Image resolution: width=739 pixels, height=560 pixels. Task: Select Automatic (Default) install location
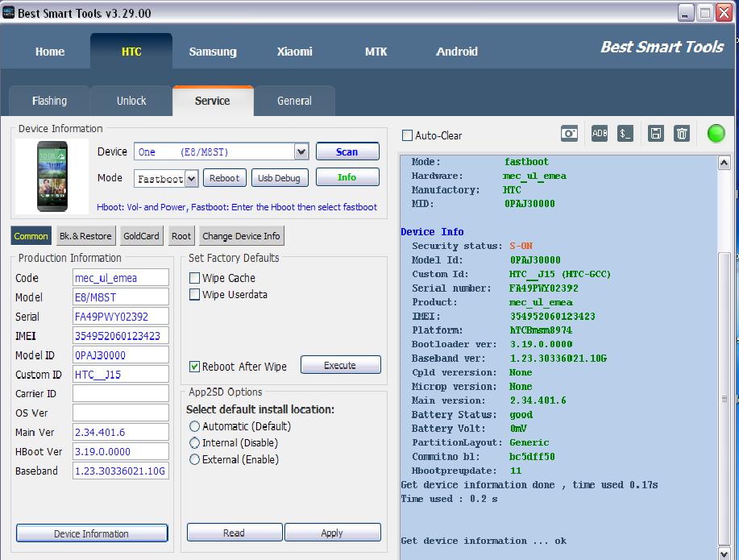click(x=194, y=426)
